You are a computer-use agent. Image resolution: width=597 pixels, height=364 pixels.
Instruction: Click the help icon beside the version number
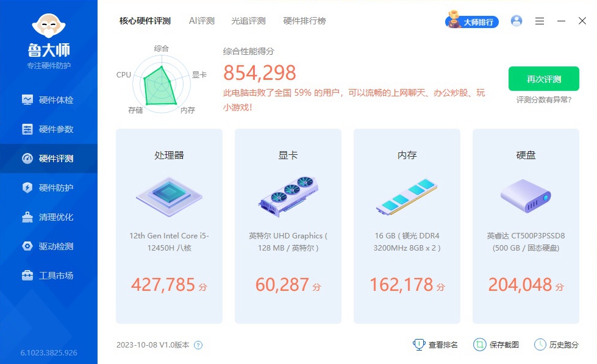198,344
